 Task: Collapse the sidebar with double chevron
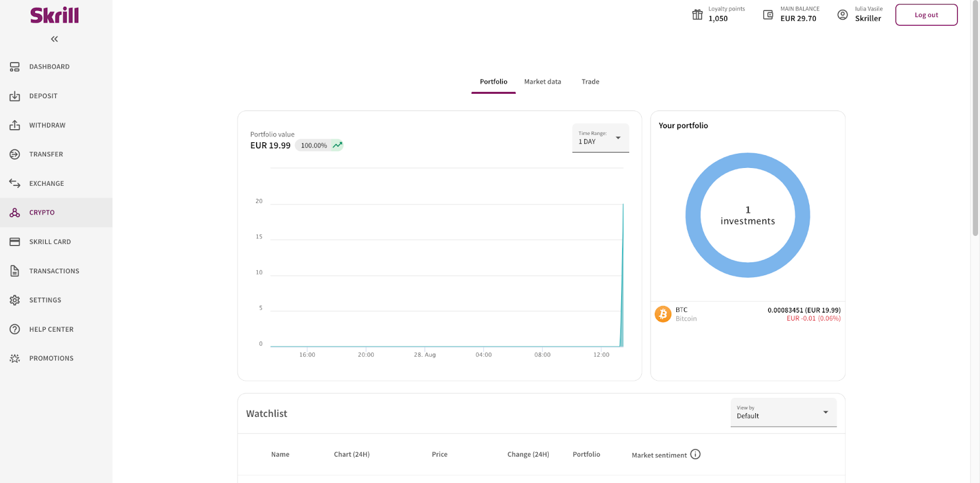tap(55, 39)
